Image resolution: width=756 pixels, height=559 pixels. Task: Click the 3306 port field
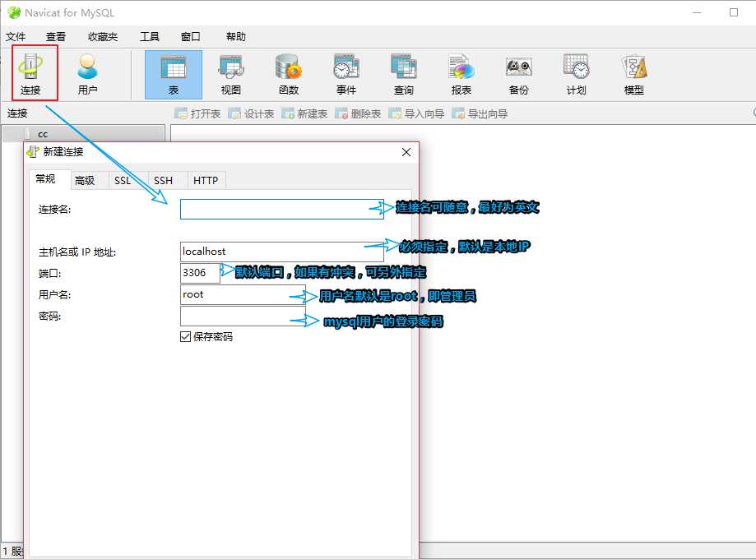click(x=200, y=273)
